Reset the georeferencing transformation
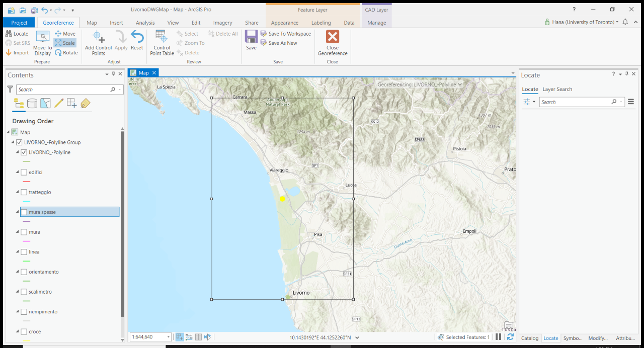 pos(137,40)
